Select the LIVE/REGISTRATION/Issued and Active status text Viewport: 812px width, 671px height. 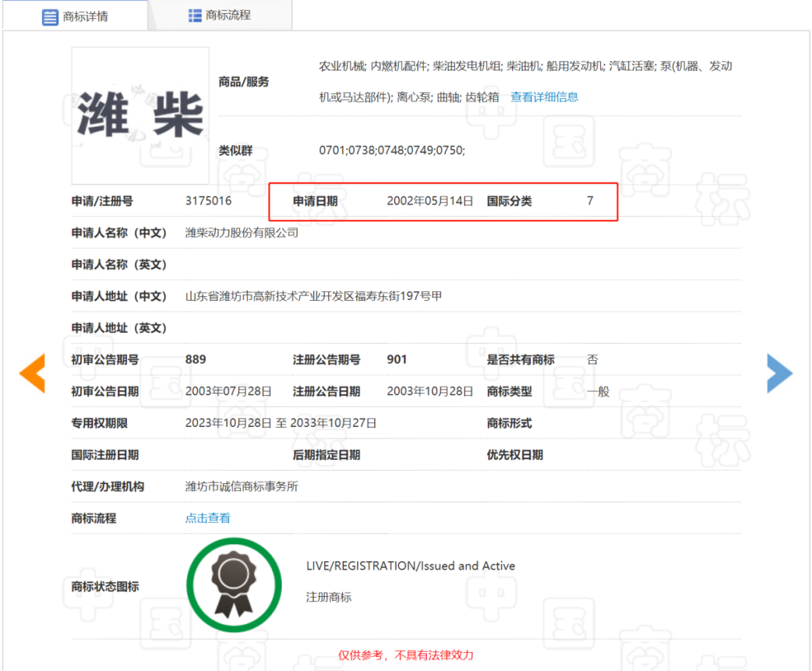[411, 566]
